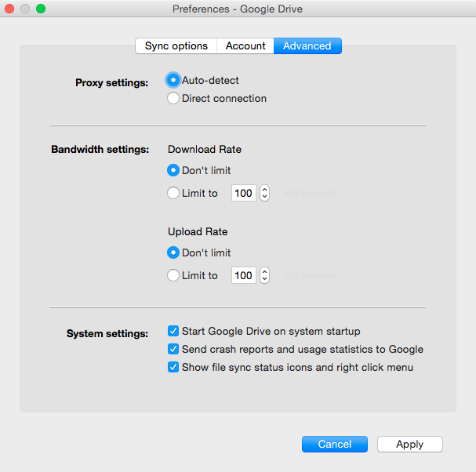Screen dimensions: 476x472
Task: Enable Limit to under Upload Rate
Action: (x=173, y=275)
